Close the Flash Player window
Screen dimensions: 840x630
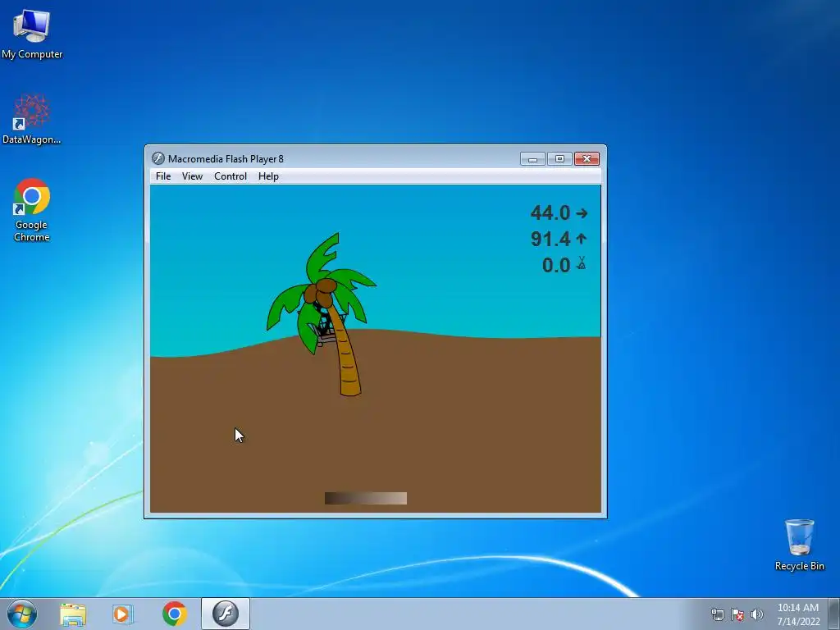pos(587,159)
